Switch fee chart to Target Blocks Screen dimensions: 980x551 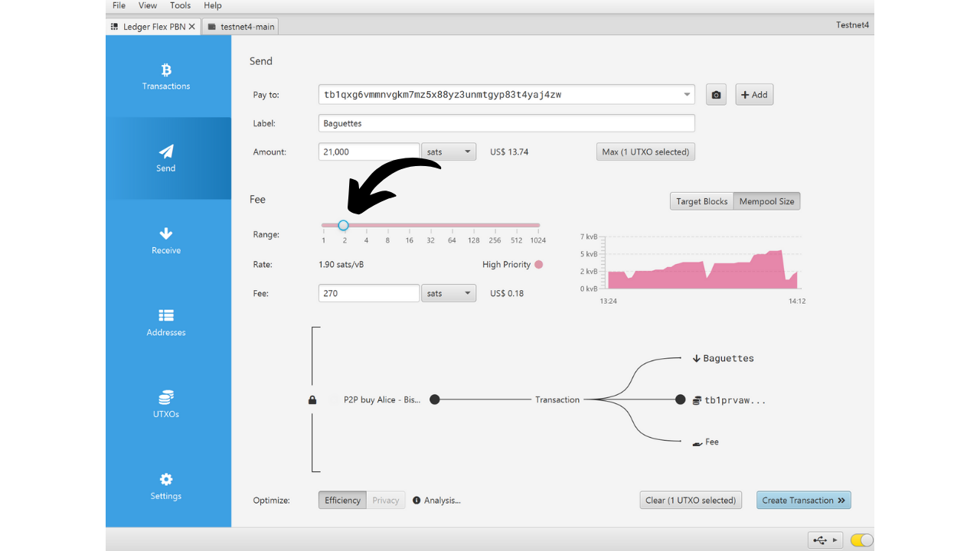701,201
